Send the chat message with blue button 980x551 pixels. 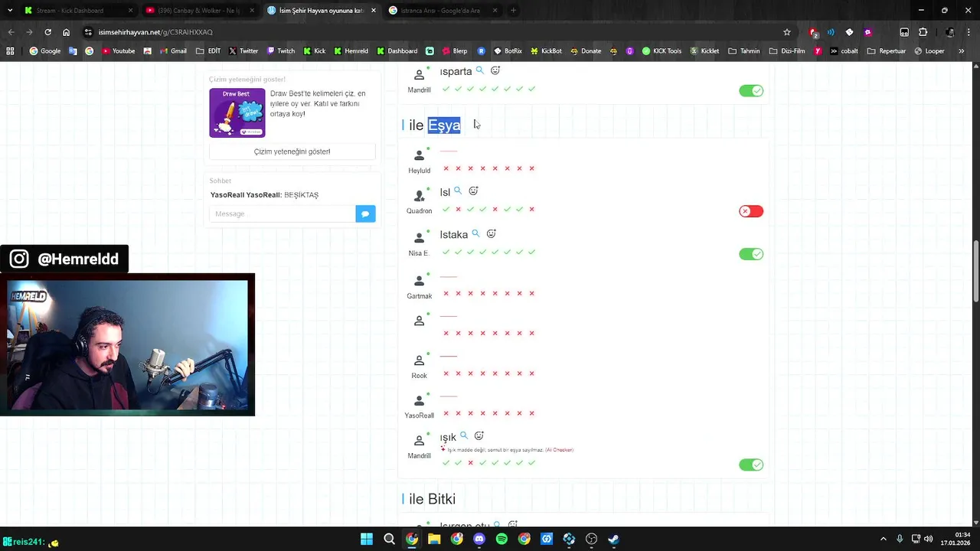tap(365, 214)
